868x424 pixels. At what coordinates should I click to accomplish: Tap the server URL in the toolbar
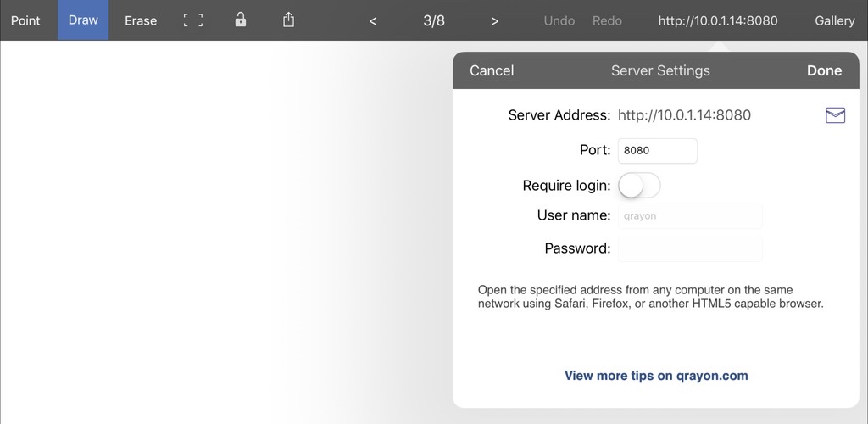coord(718,21)
